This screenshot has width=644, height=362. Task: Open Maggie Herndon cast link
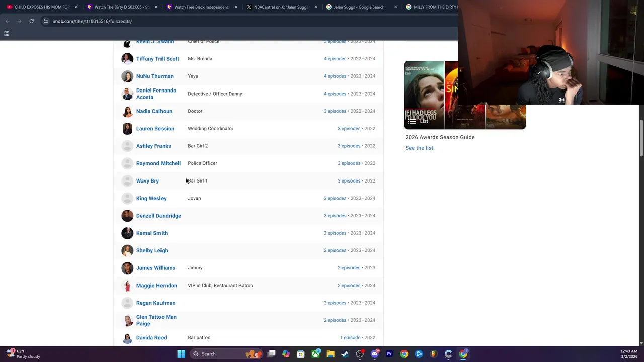[x=156, y=286]
